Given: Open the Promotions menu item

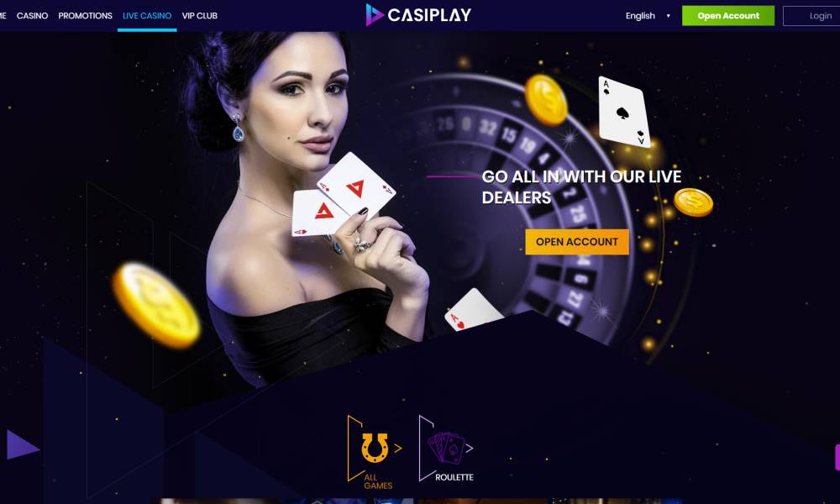Looking at the screenshot, I should coord(85,15).
